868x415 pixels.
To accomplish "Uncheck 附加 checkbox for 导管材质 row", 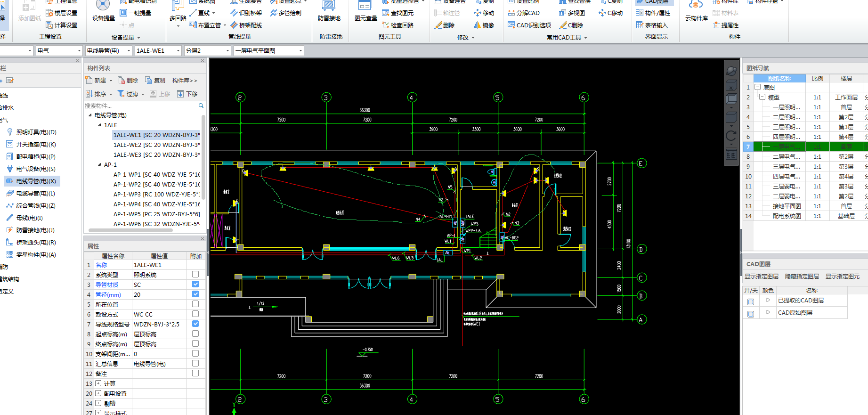I will [x=195, y=284].
